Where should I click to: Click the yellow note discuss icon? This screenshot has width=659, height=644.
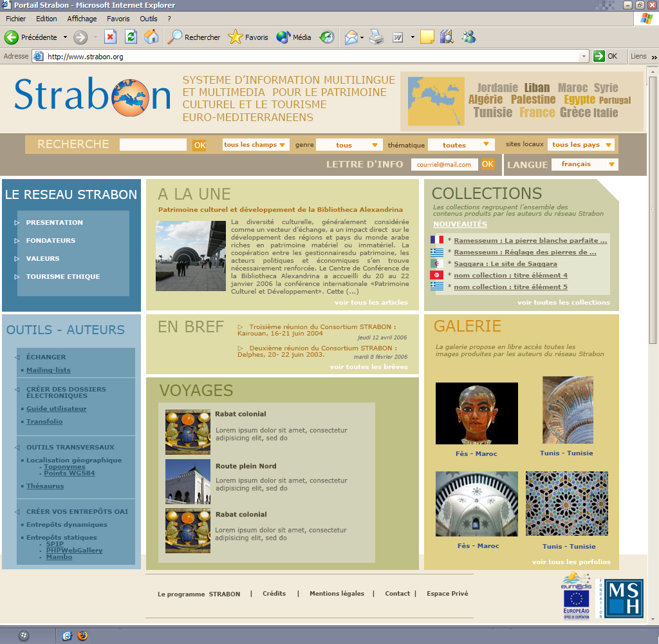point(427,37)
